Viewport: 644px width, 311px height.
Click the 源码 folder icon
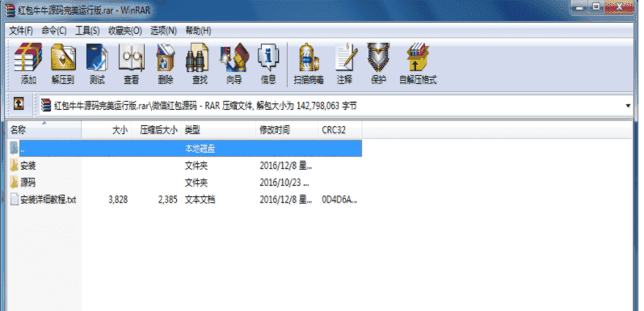pyautogui.click(x=15, y=182)
